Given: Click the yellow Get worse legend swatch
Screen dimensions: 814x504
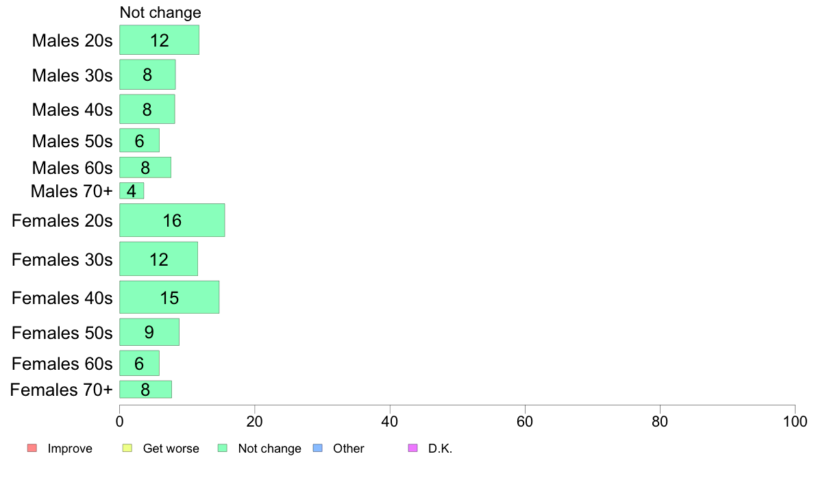Looking at the screenshot, I should point(127,448).
